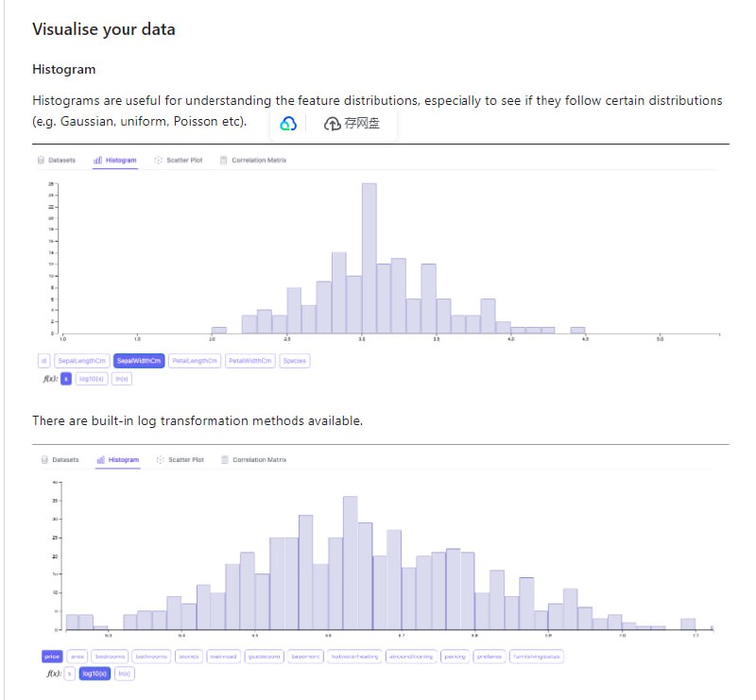Viewport: 756px width, 700px height.
Task: Click Datasets icon in upper chart
Action: (41, 161)
